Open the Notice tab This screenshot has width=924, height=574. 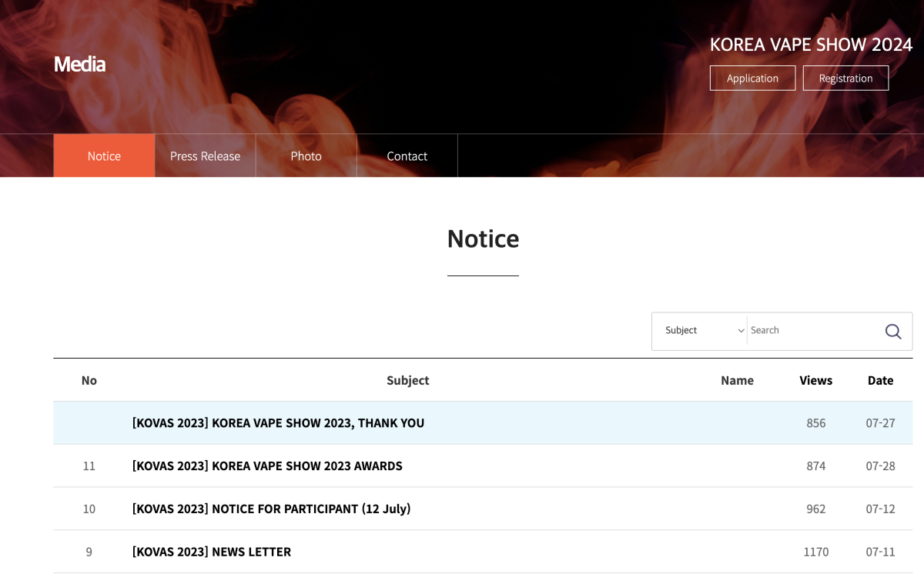click(104, 155)
